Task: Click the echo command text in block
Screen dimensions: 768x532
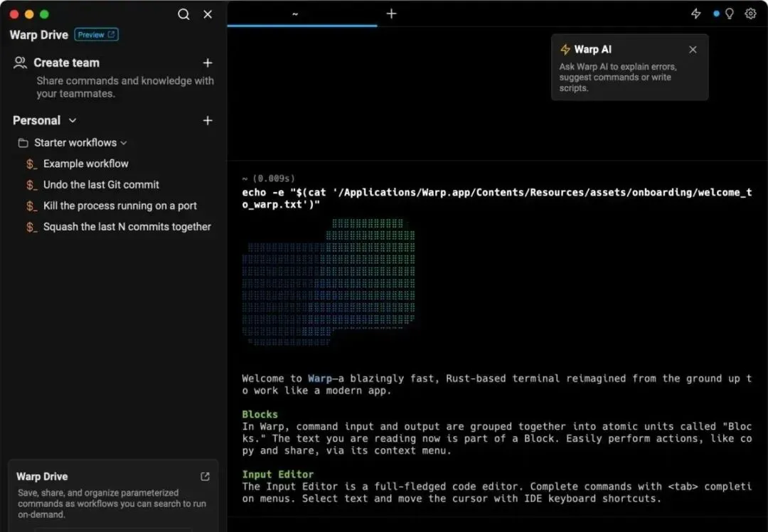Action: 496,198
